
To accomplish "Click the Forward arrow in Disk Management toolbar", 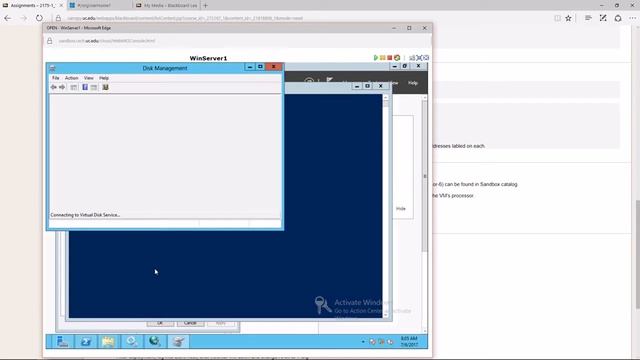I will click(62, 87).
